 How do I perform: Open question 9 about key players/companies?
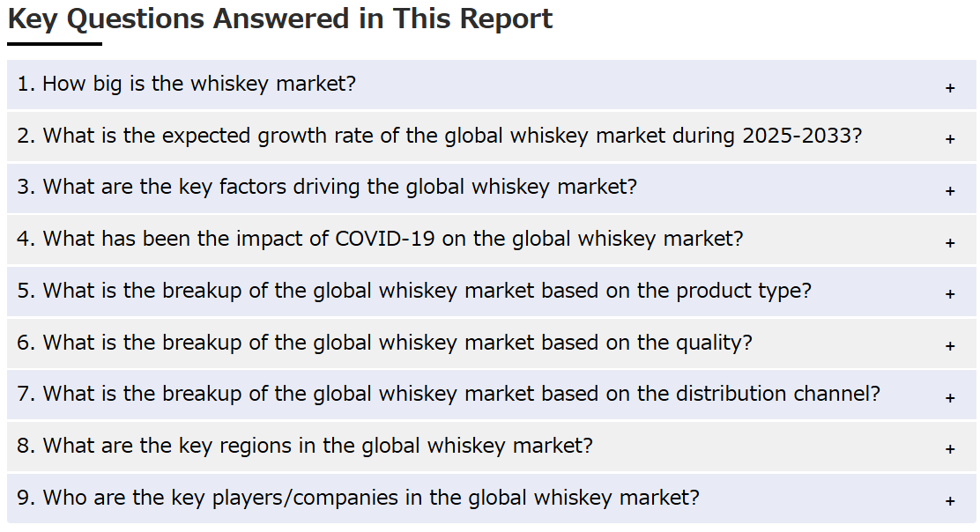pos(491,498)
